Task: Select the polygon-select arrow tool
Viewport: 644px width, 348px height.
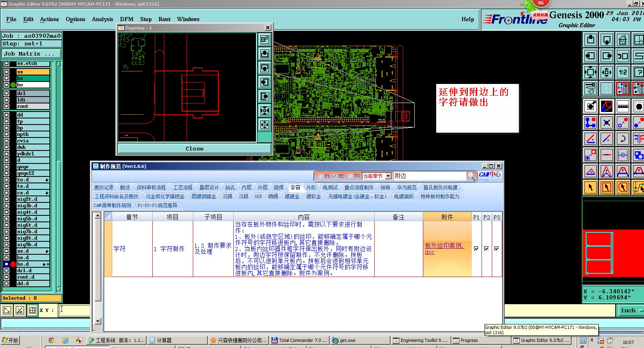Action: pyautogui.click(x=623, y=187)
